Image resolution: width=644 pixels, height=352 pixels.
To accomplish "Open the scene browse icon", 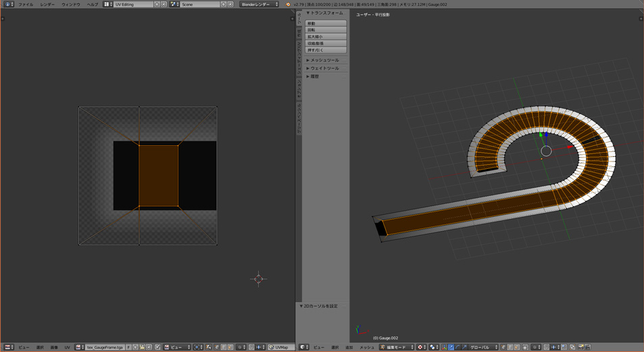I will point(174,4).
